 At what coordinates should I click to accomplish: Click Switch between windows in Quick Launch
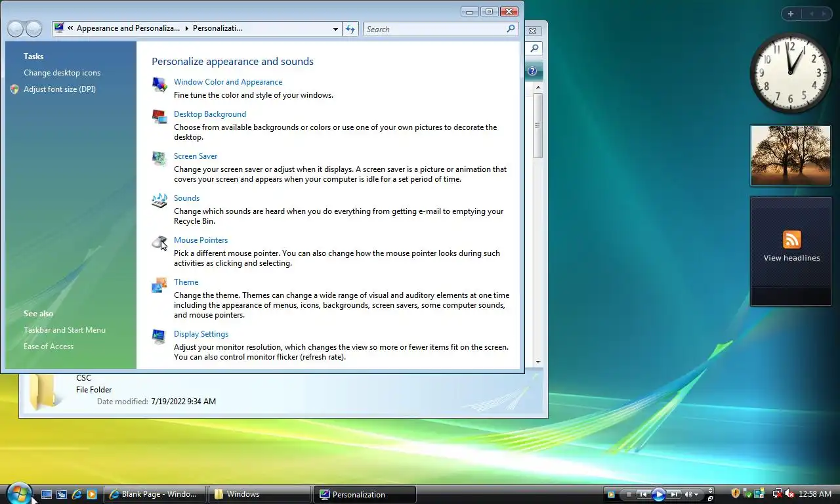click(x=62, y=494)
